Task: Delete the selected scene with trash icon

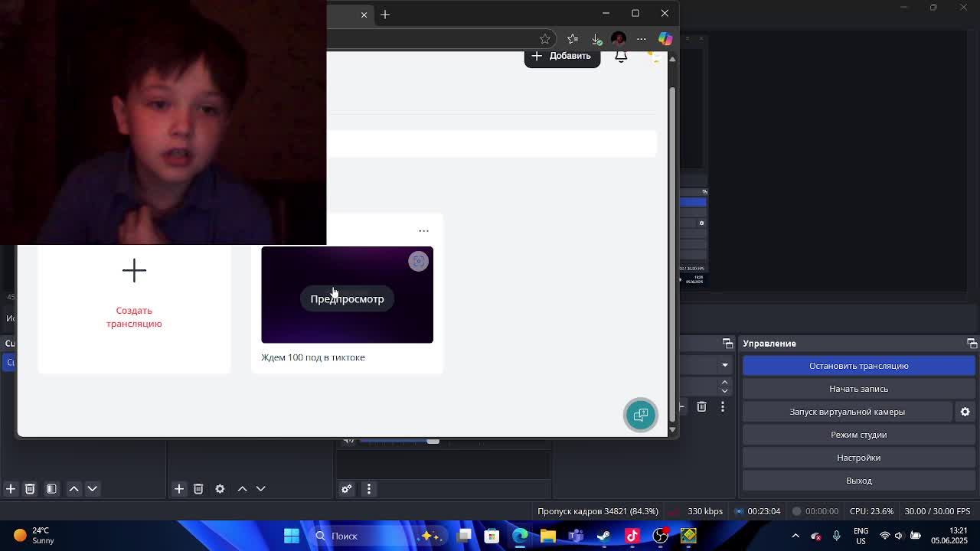Action: [30, 488]
